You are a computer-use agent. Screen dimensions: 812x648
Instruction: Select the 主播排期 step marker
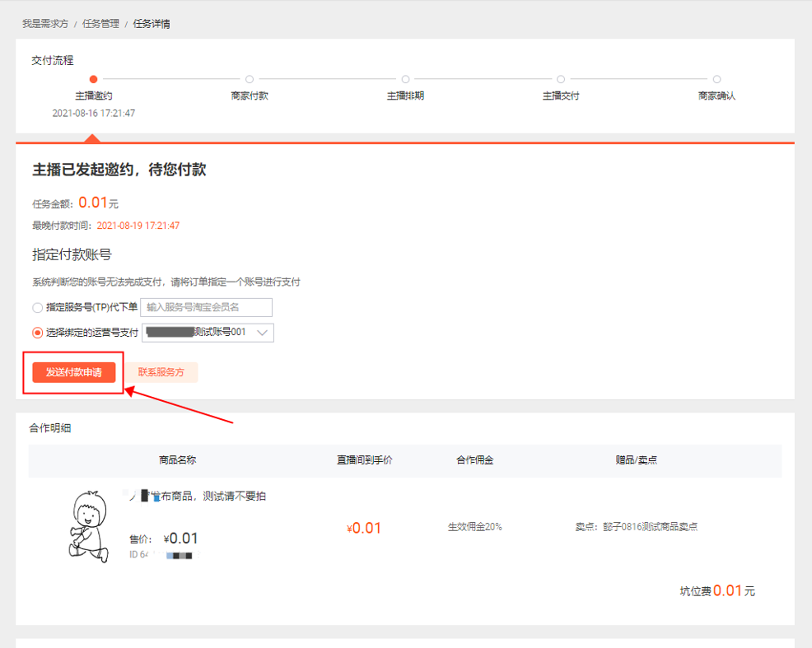[405, 79]
